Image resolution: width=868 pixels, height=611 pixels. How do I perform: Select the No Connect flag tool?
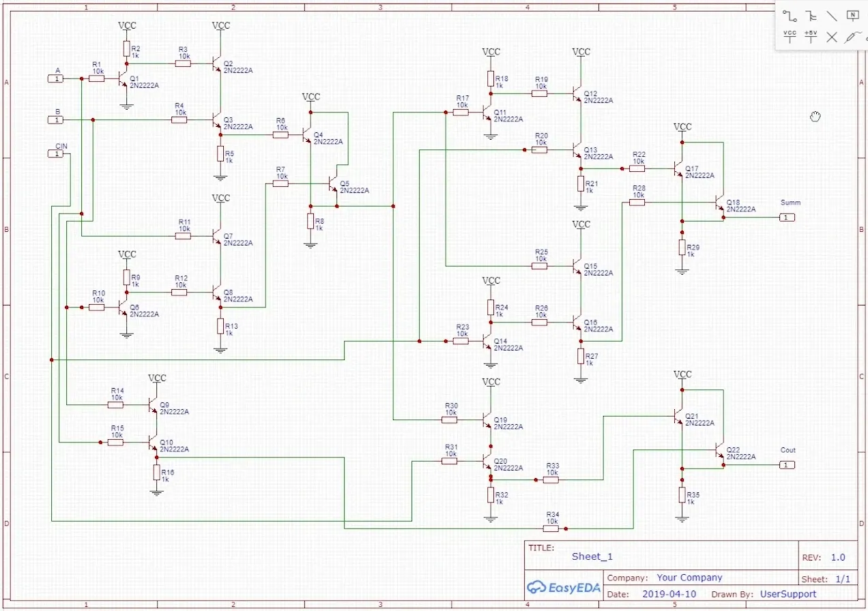point(832,37)
